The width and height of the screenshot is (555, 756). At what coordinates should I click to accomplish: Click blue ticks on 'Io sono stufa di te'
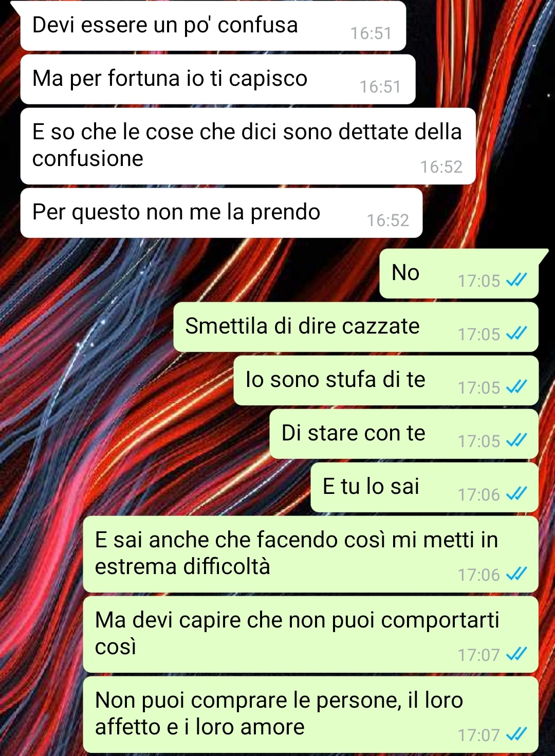(516, 387)
